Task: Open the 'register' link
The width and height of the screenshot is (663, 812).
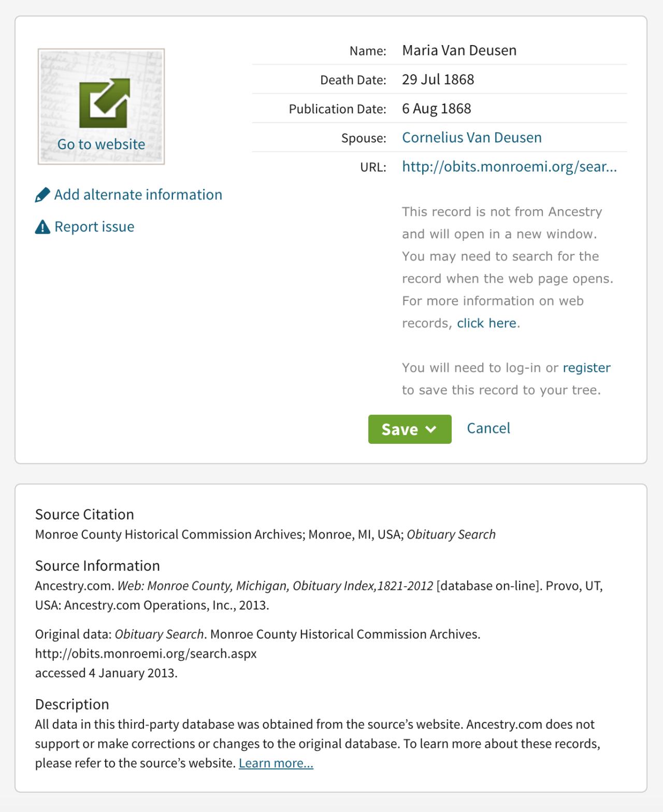Action: pos(586,368)
